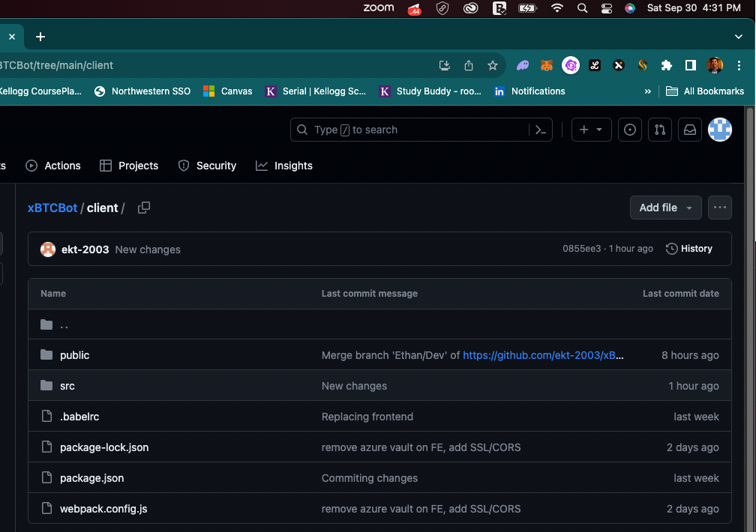Close the current browser tab
The width and height of the screenshot is (756, 532).
coord(12,37)
